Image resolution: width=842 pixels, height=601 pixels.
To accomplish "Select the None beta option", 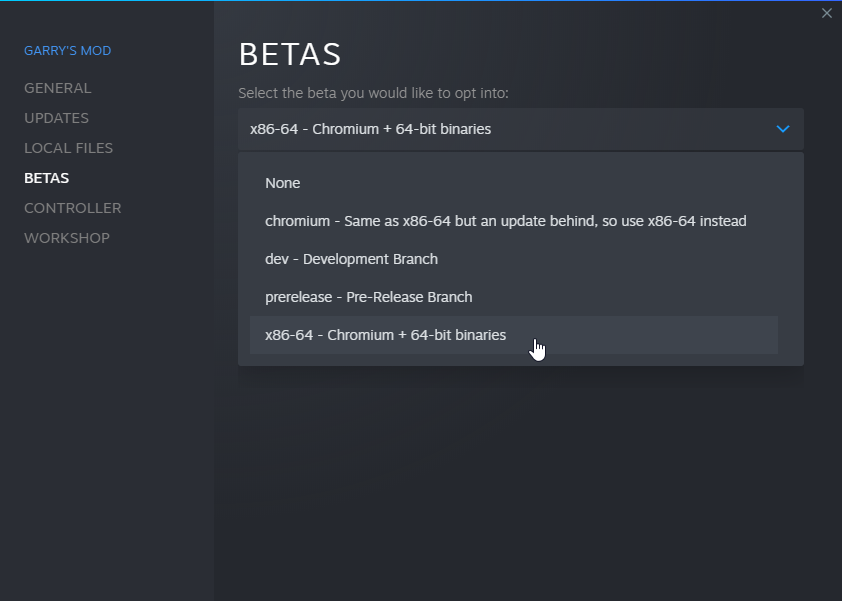I will click(283, 183).
